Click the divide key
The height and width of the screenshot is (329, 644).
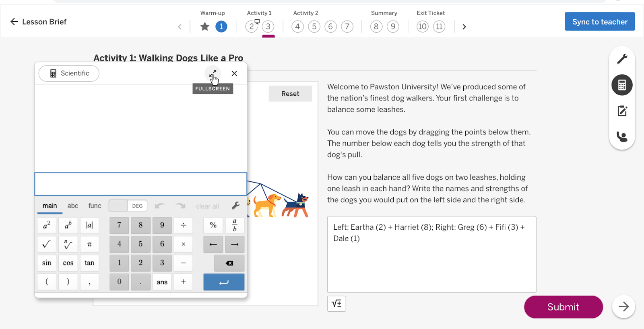coord(183,225)
